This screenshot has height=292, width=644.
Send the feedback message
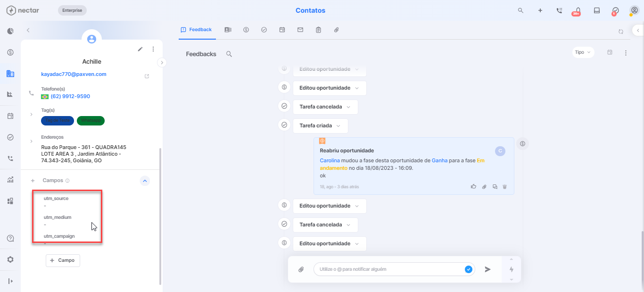[x=488, y=269]
